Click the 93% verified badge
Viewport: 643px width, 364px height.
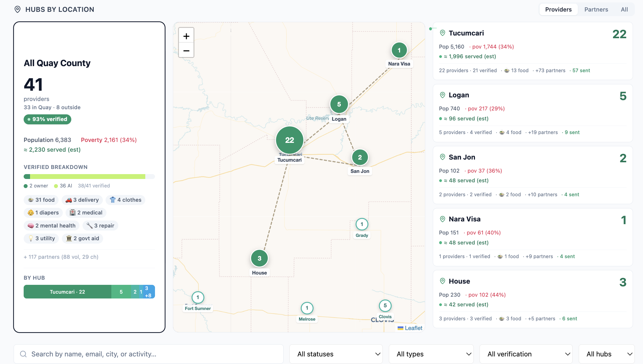pos(47,119)
